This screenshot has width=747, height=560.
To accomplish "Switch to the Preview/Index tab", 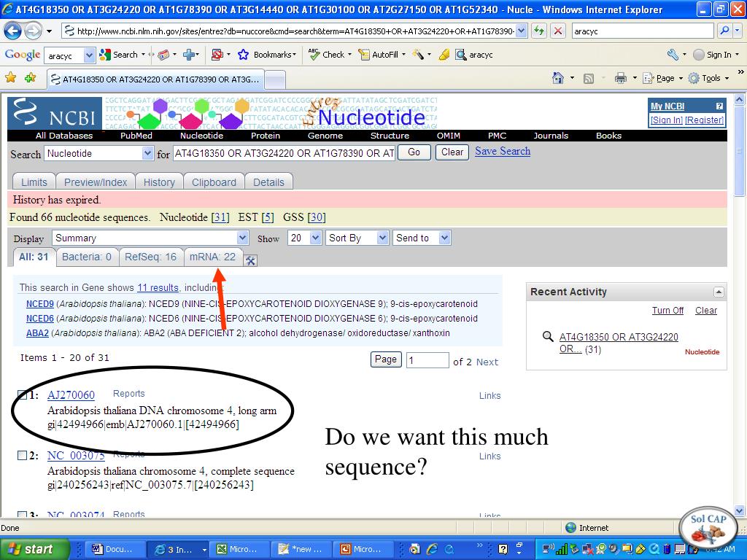I will tap(96, 182).
